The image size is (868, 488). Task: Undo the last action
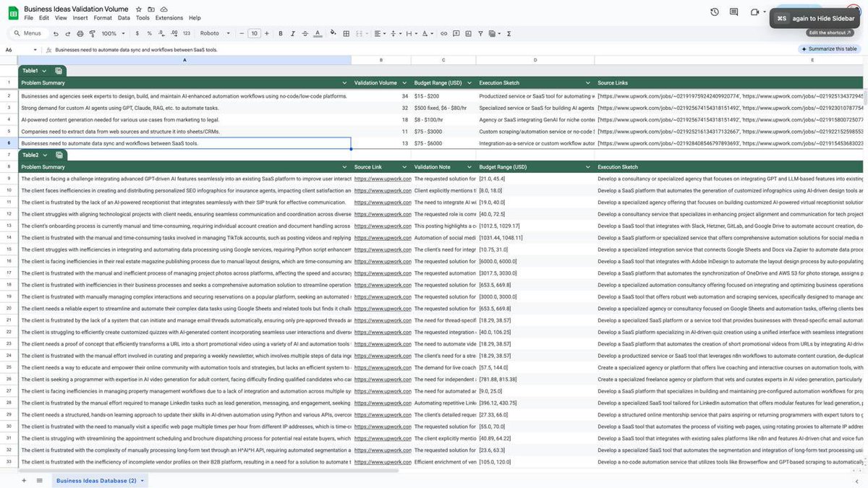[x=56, y=33]
